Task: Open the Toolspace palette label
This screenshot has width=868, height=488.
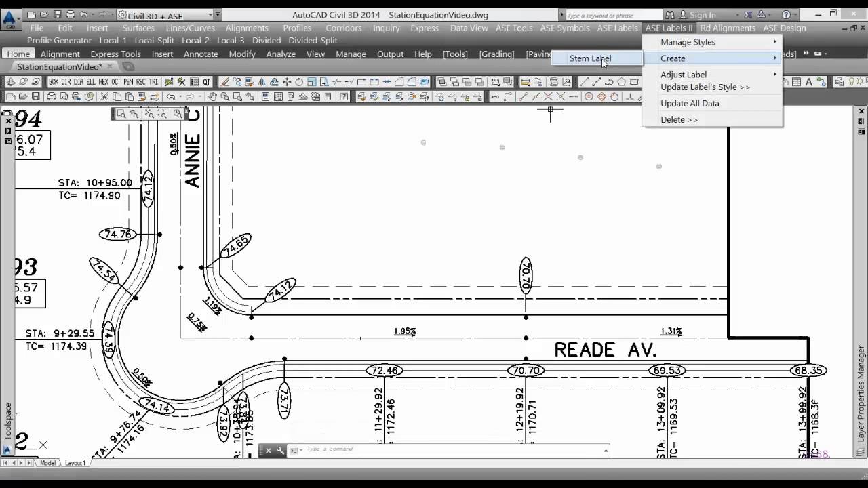Action: click(x=8, y=422)
